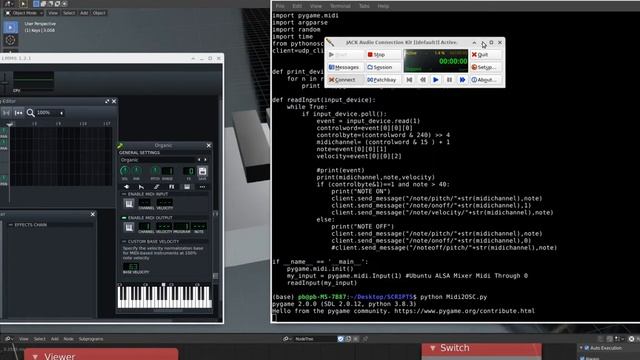Click JACK transport fast-forward button

point(462,80)
